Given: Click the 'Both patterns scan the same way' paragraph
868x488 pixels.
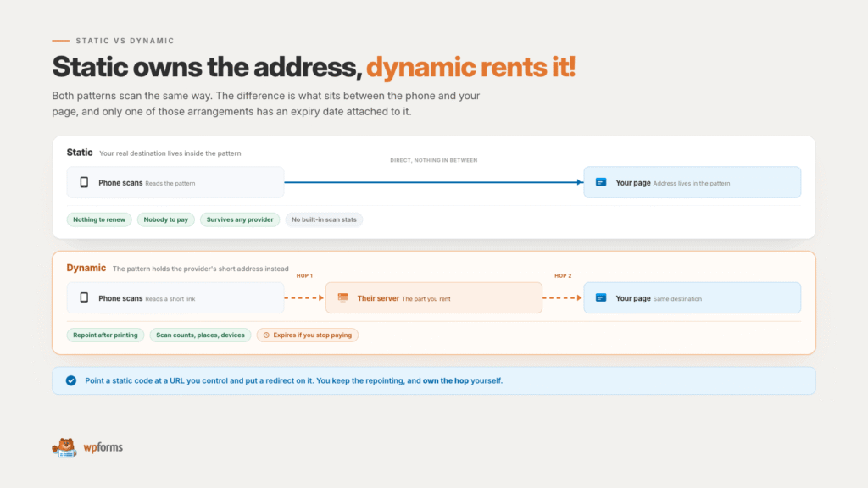Looking at the screenshot, I should coord(265,103).
